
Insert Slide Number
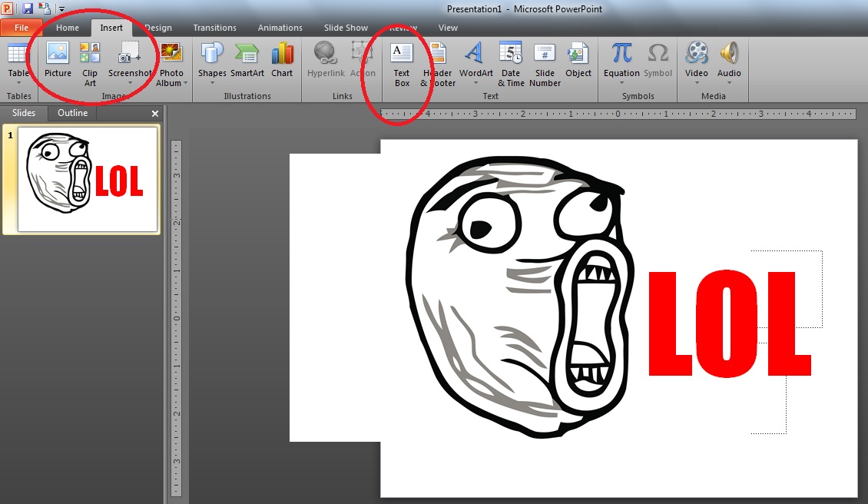click(x=545, y=64)
